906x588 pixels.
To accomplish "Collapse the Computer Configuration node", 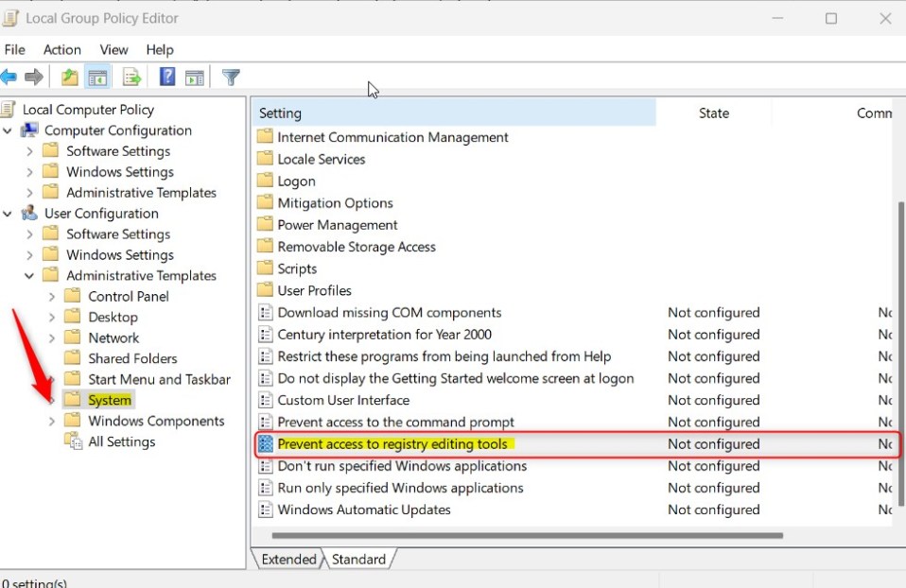I will pyautogui.click(x=9, y=130).
